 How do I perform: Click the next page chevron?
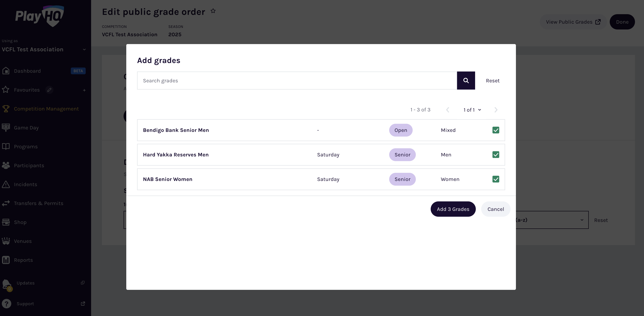496,110
